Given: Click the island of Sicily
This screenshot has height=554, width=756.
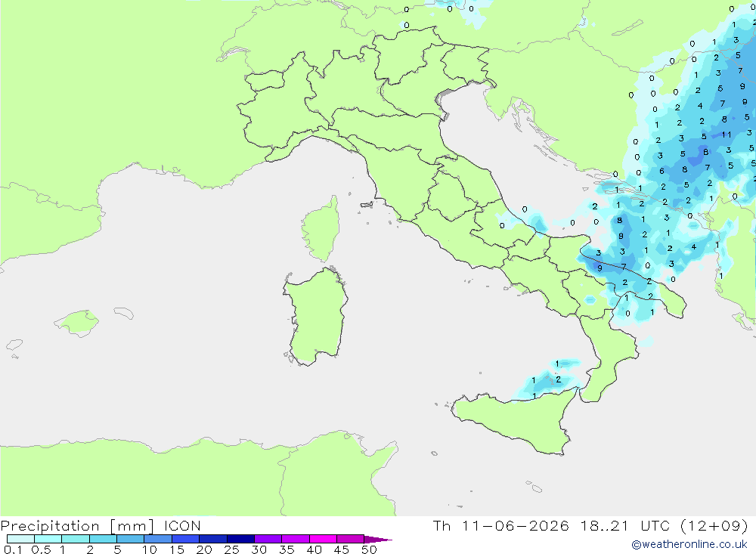Looking at the screenshot, I should pos(513,420).
